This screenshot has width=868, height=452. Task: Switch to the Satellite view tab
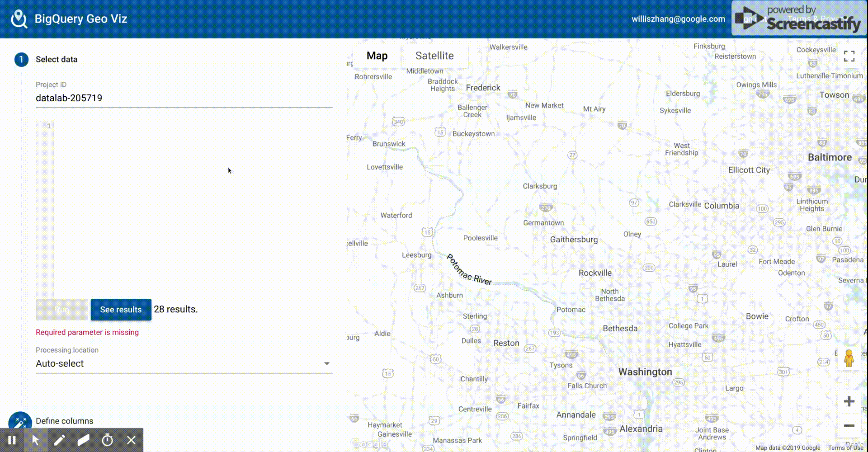click(434, 56)
